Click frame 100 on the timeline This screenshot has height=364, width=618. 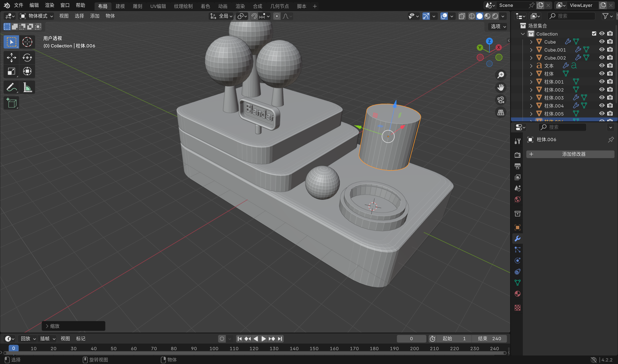point(214,349)
